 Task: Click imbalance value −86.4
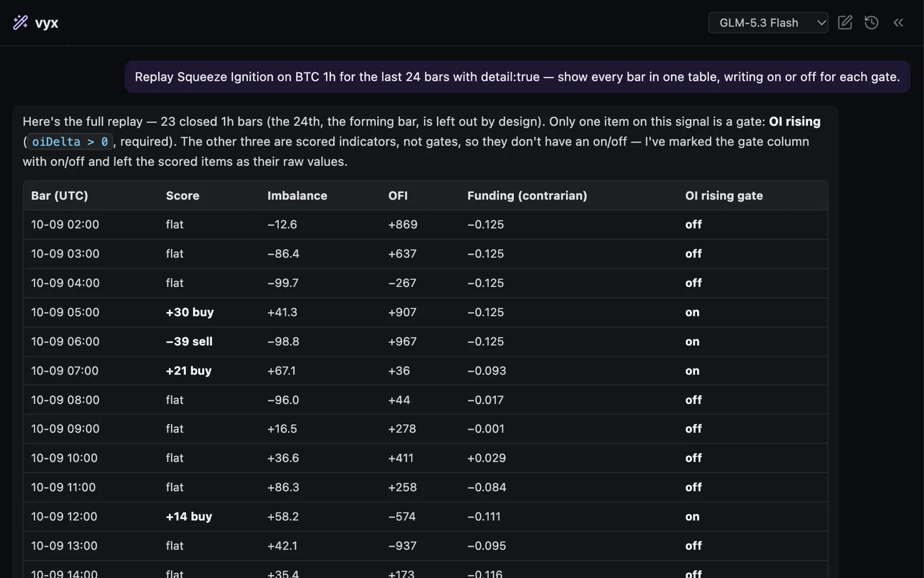284,254
